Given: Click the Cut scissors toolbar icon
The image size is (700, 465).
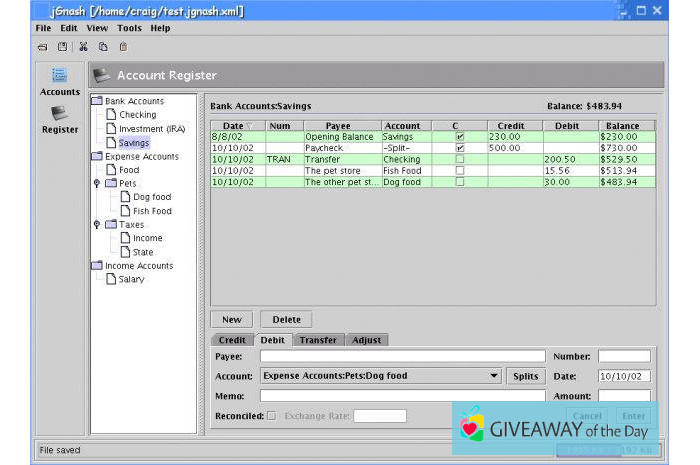Looking at the screenshot, I should click(x=83, y=46).
